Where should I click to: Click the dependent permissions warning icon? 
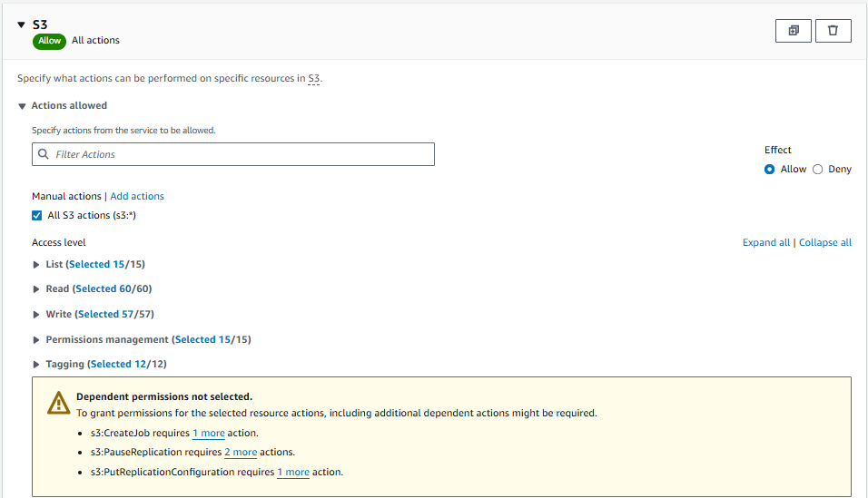tap(59, 403)
